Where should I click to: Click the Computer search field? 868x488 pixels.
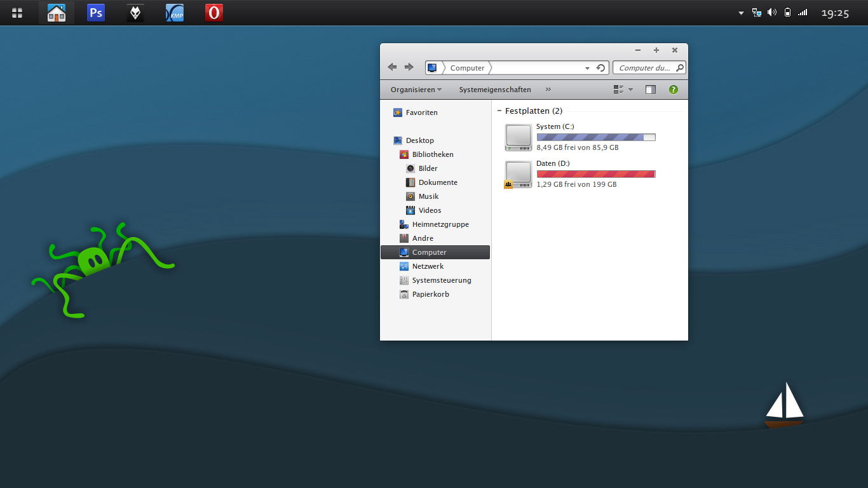(x=649, y=68)
